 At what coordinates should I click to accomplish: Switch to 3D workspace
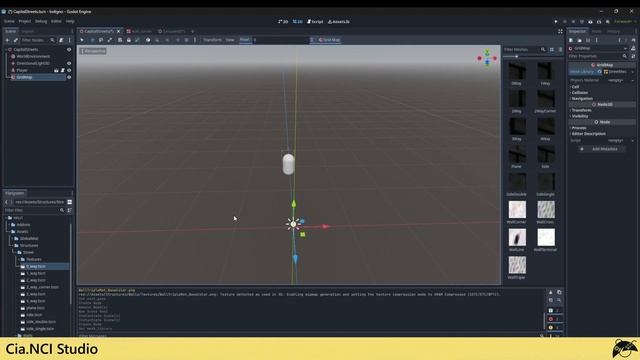pos(298,22)
